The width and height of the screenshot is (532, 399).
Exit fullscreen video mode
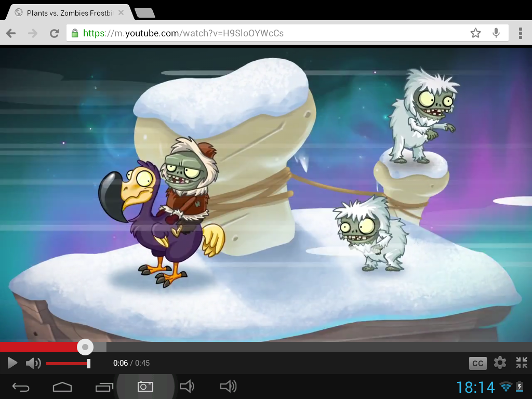coord(522,363)
